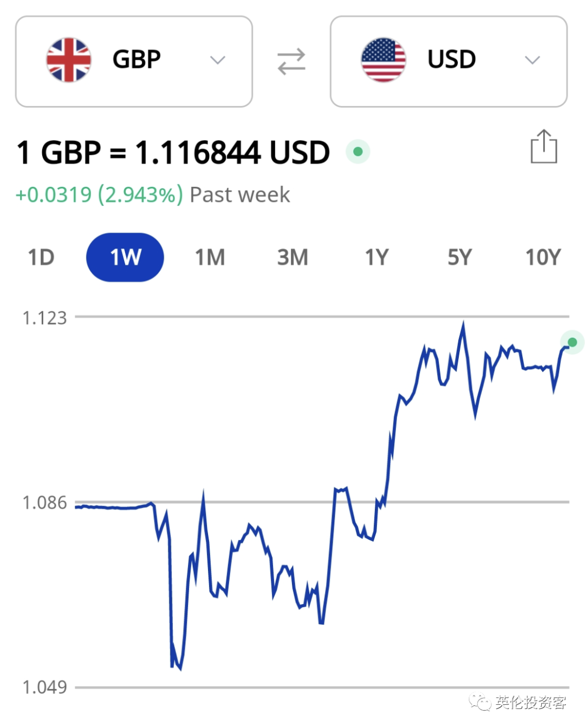Screen dimensions: 585x728
Task: Tap the swap currencies arrows icon
Action: click(x=291, y=61)
